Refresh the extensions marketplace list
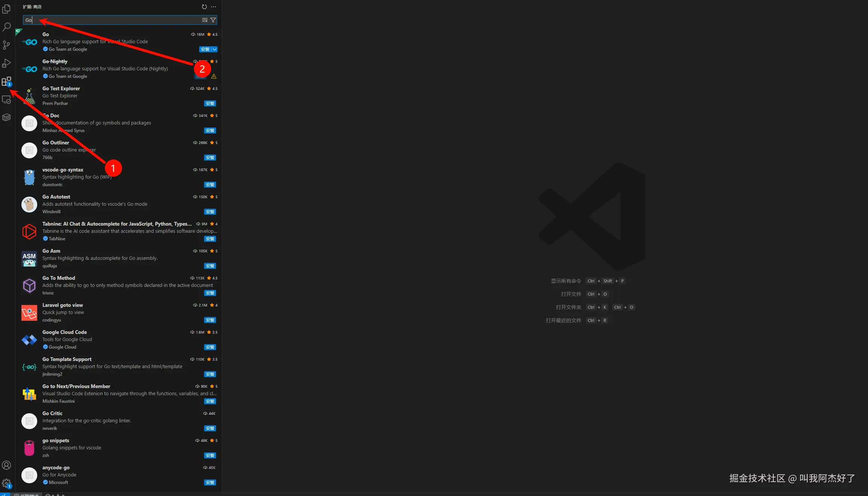 pos(204,7)
